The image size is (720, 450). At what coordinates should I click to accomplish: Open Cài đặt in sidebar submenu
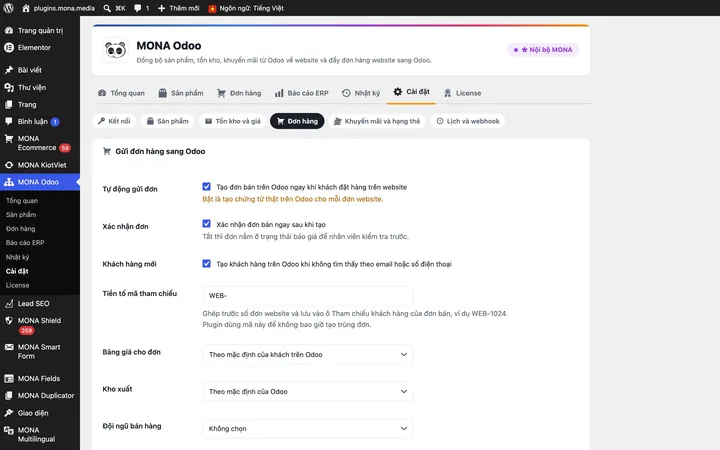point(17,271)
